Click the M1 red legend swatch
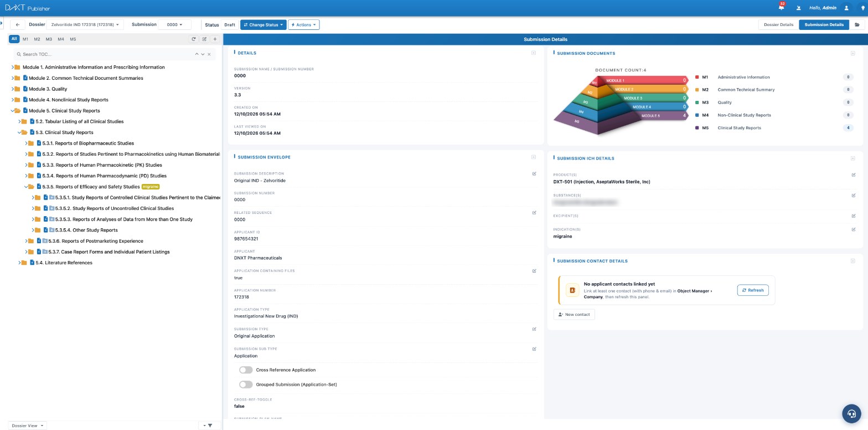 coord(697,77)
